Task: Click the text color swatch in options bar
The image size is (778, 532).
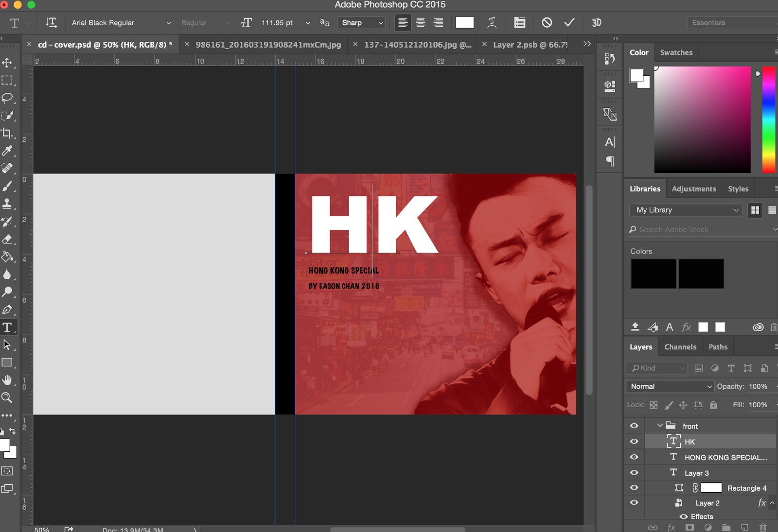Action: [x=464, y=22]
